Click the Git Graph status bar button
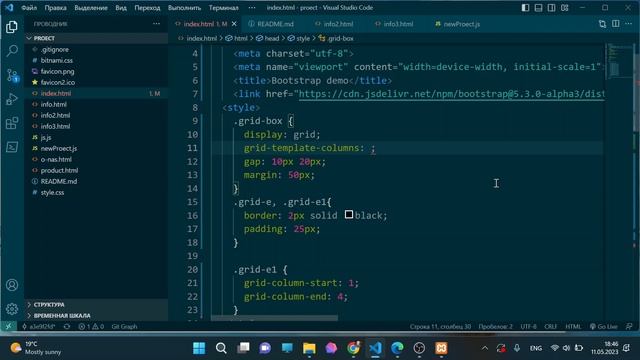 (x=124, y=327)
